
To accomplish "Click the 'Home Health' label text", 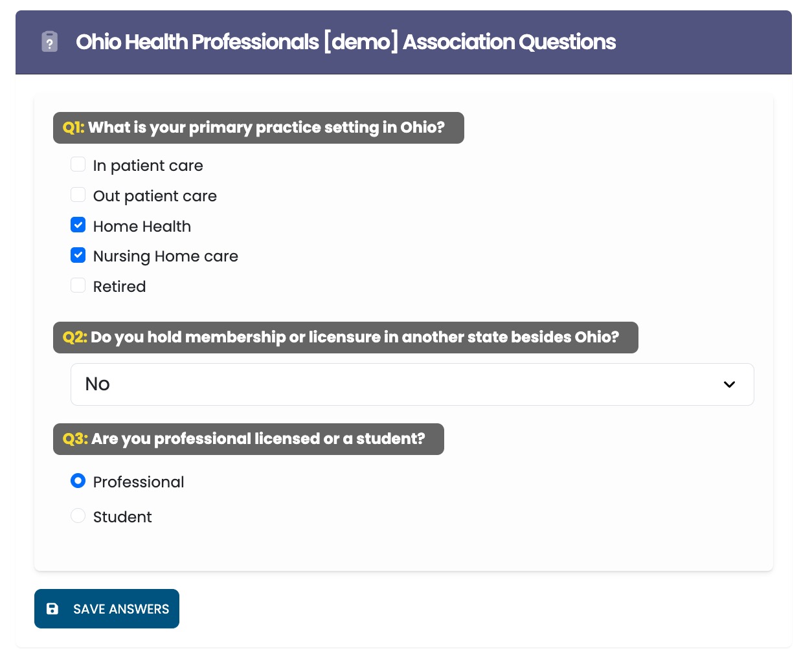I will coord(142,227).
